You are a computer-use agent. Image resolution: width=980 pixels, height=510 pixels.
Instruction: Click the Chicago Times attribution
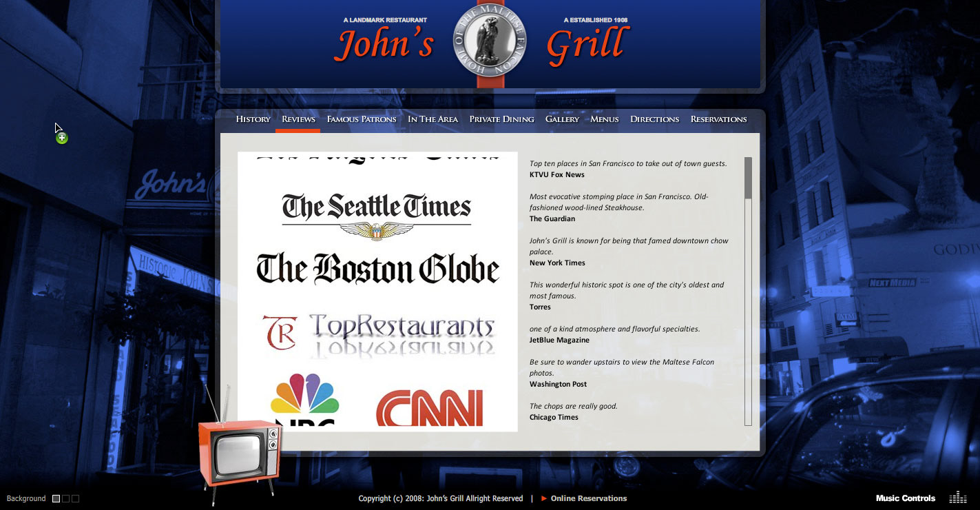pyautogui.click(x=554, y=417)
